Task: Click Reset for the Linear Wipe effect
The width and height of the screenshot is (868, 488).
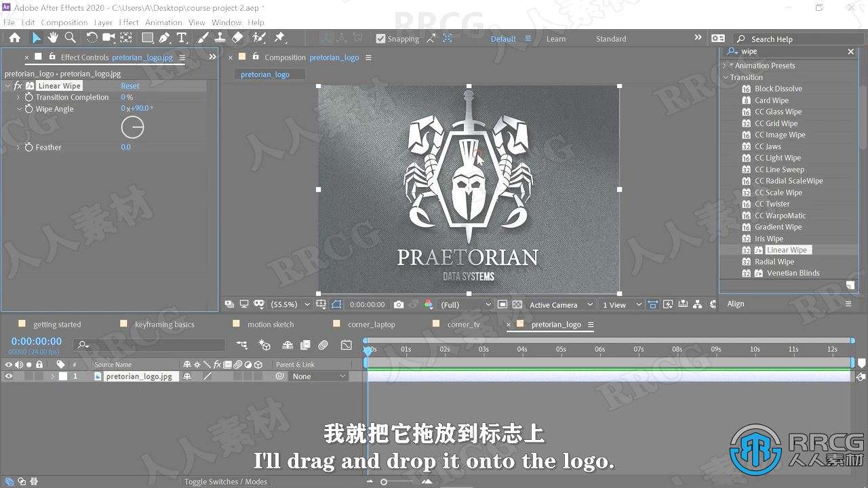Action: point(130,86)
